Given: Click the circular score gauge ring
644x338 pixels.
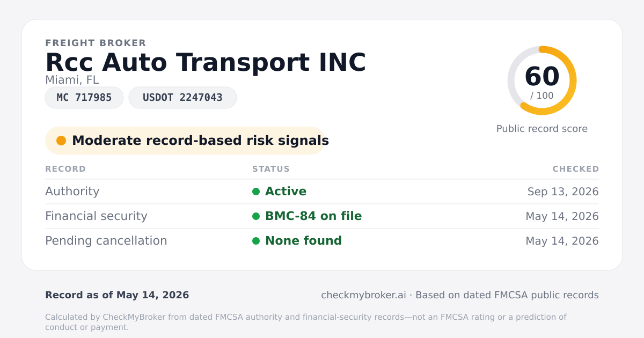Looking at the screenshot, I should tap(542, 80).
